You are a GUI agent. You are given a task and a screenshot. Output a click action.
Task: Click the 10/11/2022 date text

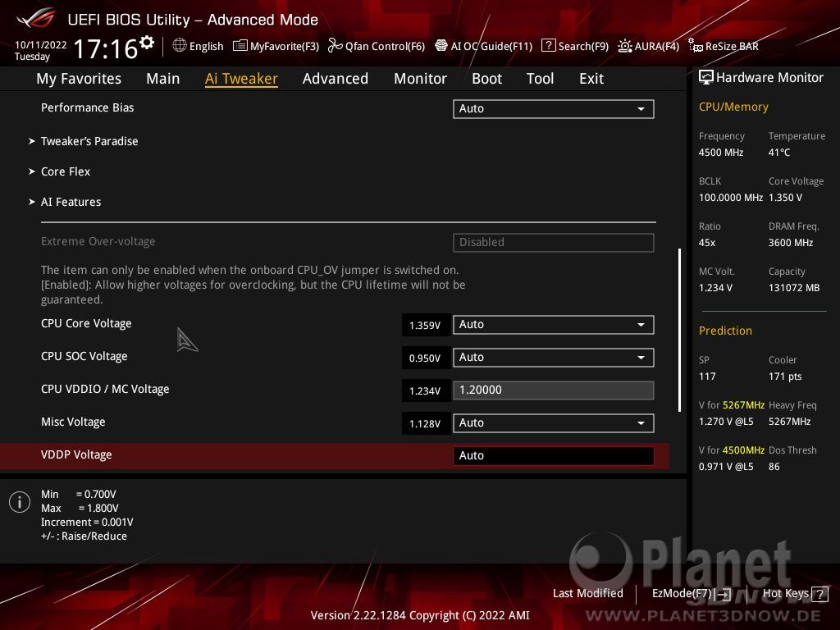tap(41, 45)
